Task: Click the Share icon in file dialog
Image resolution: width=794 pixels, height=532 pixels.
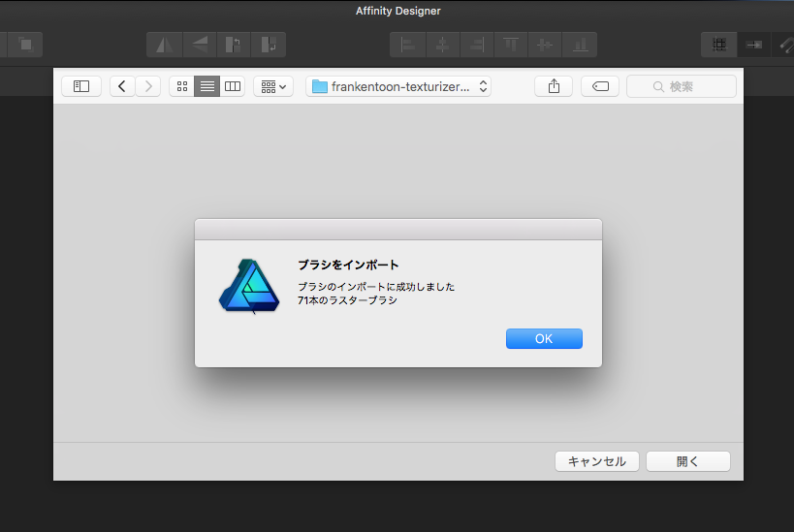Action: 554,86
